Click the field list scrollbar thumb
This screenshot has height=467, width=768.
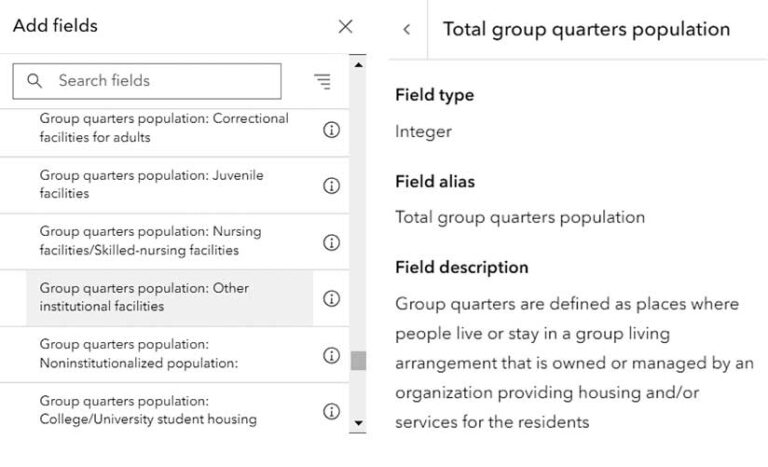[x=358, y=360]
